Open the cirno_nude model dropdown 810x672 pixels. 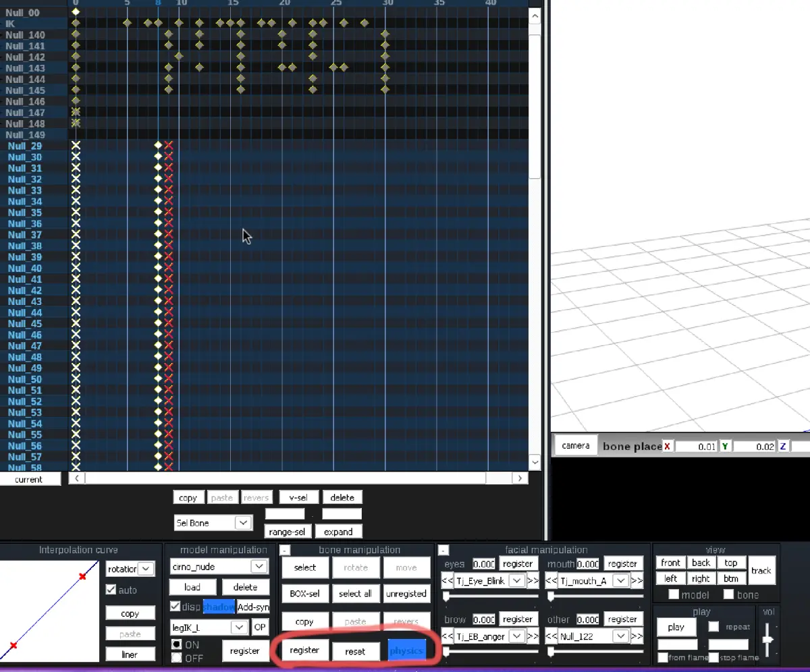click(259, 567)
